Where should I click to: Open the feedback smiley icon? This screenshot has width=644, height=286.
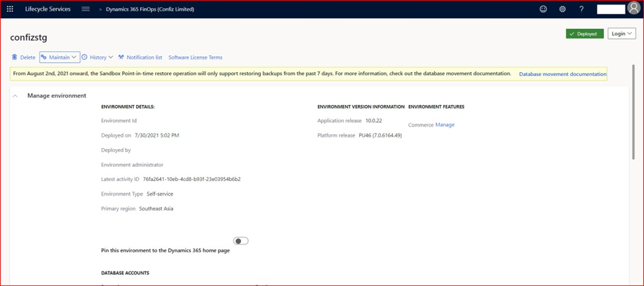click(544, 9)
